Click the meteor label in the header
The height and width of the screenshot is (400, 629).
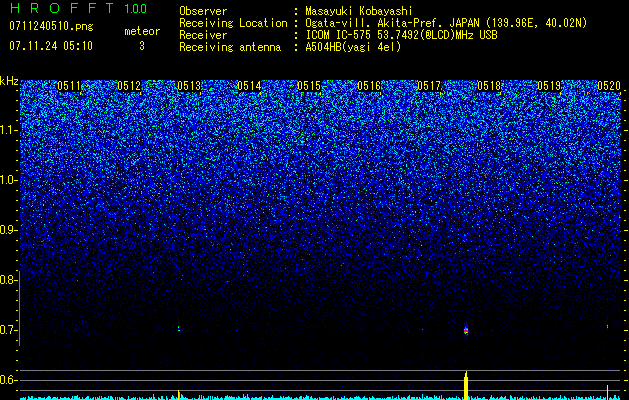click(142, 31)
